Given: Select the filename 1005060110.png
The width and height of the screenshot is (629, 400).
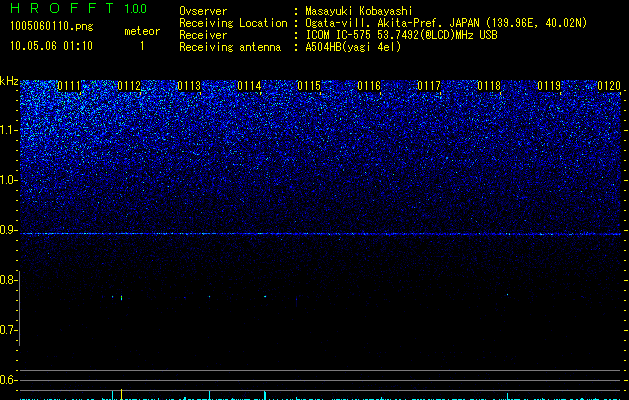Looking at the screenshot, I should click(x=52, y=27).
